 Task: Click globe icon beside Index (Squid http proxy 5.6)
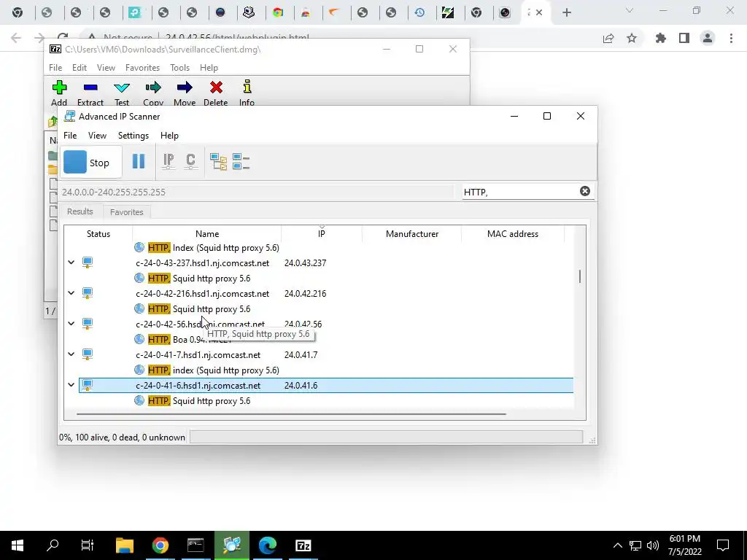[139, 247]
